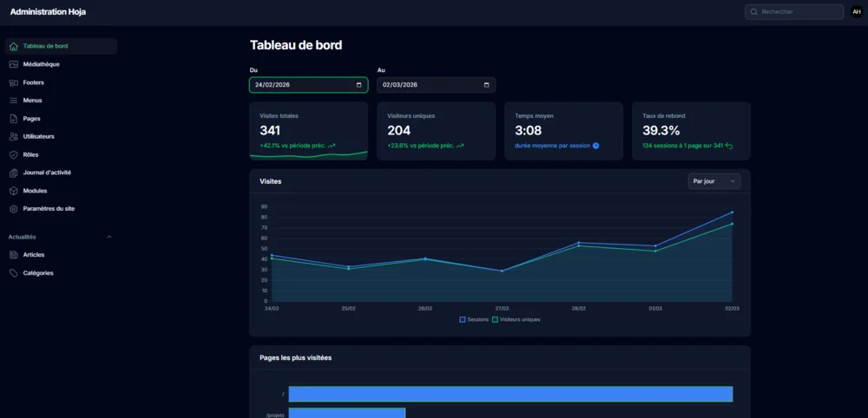Open the Par jour dropdown
Image resolution: width=868 pixels, height=418 pixels.
click(x=713, y=181)
